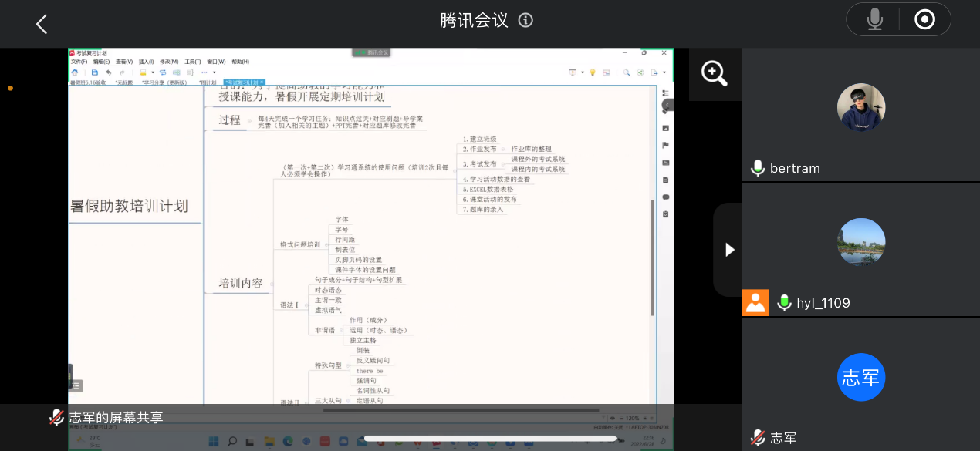Click the save icon in toolbar
This screenshot has height=451, width=980.
click(95, 72)
